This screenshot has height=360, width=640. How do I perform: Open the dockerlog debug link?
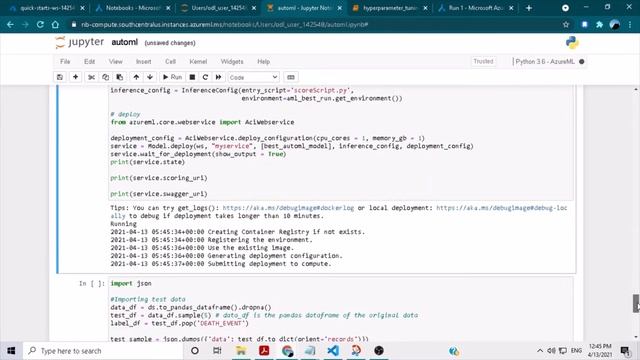click(x=288, y=208)
